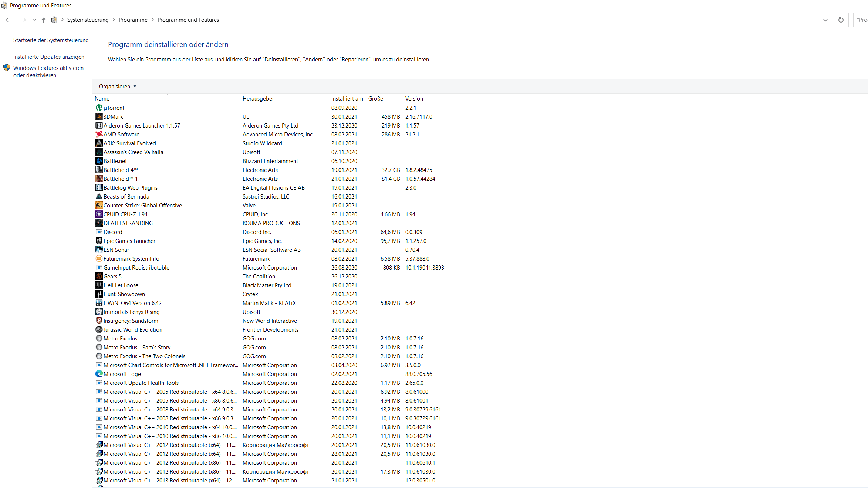Select the AMD Software icon

99,134
